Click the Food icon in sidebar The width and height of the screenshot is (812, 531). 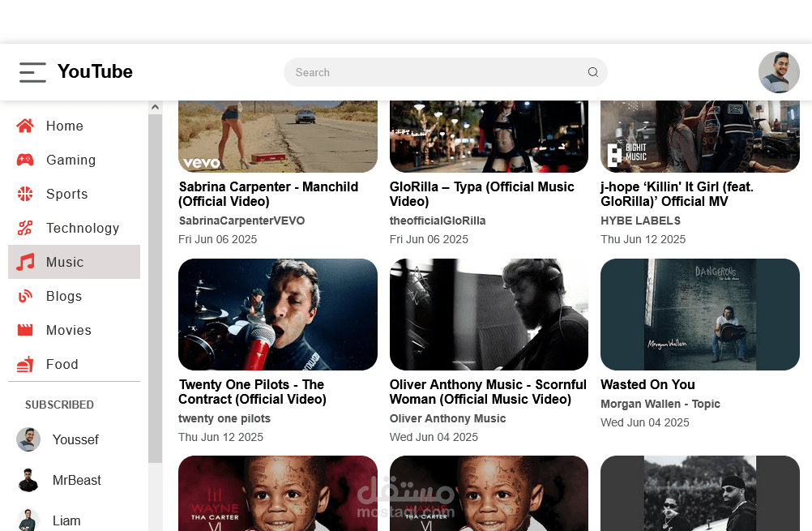pos(25,364)
